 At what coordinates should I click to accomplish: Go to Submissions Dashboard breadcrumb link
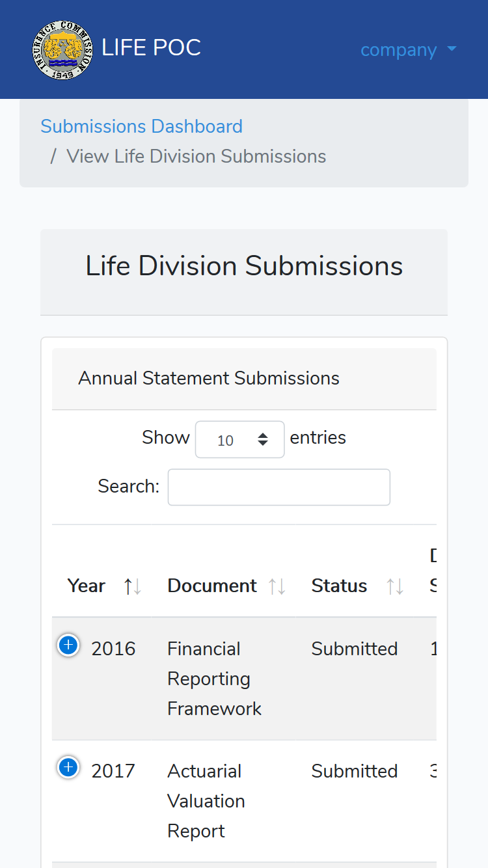pyautogui.click(x=141, y=126)
